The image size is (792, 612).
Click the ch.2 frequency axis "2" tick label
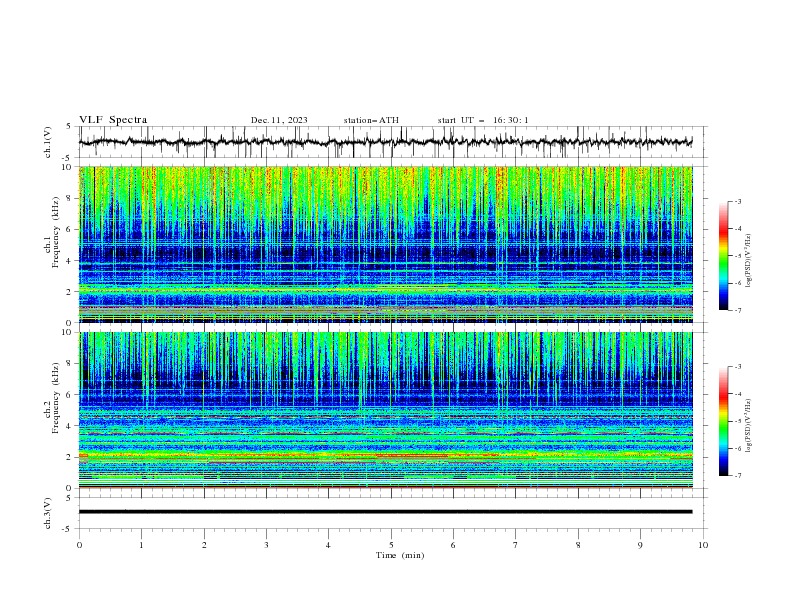tap(70, 457)
